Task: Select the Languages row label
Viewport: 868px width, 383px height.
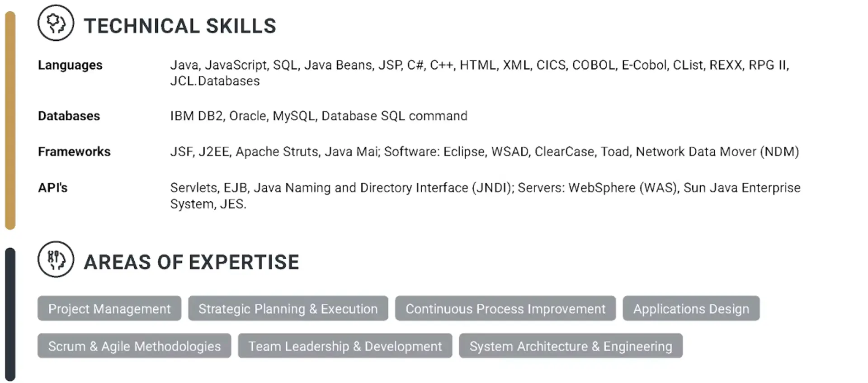Action: tap(70, 65)
